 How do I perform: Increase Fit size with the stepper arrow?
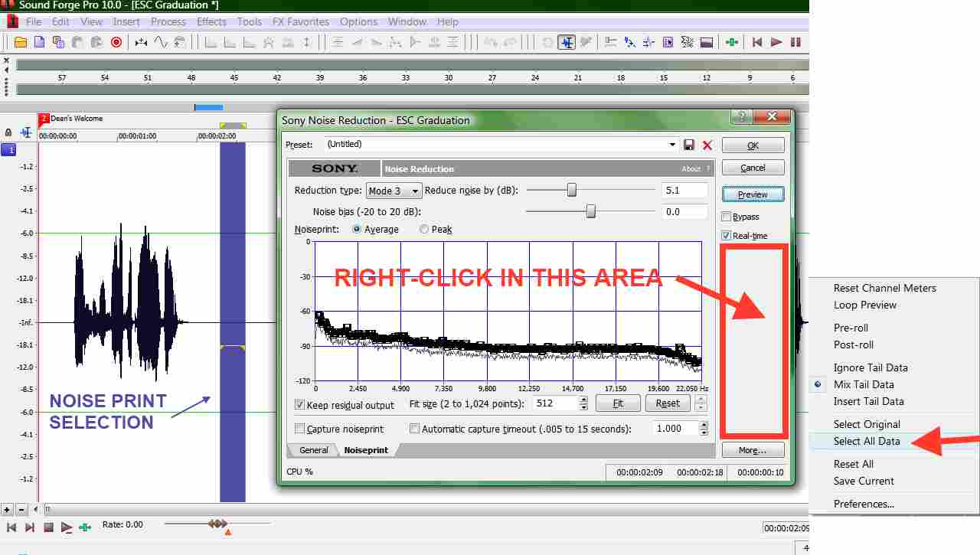point(583,400)
